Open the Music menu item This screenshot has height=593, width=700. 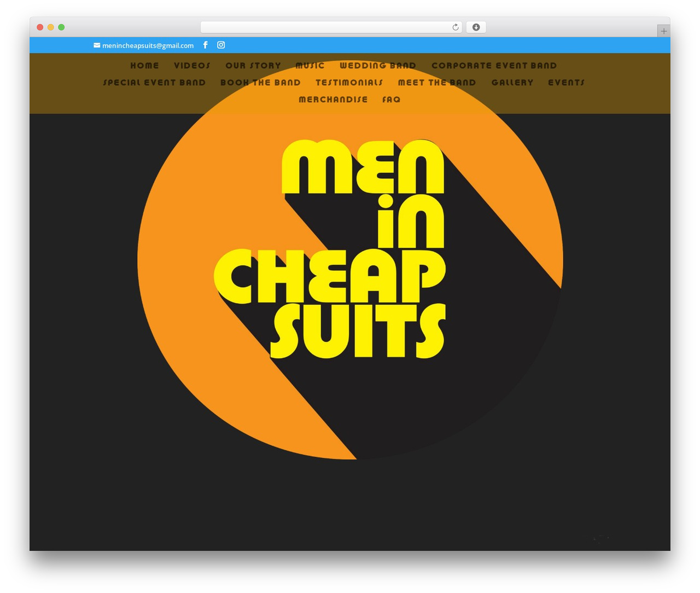coord(310,66)
